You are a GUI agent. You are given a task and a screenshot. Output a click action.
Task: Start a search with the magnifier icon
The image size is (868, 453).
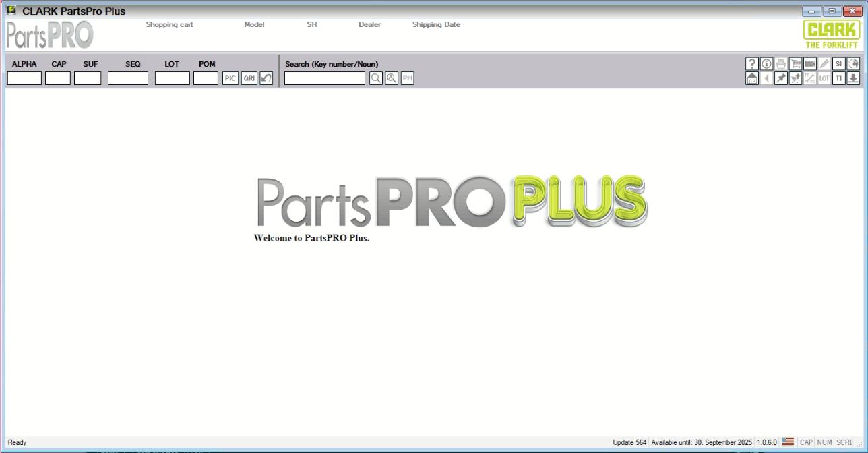[375, 78]
